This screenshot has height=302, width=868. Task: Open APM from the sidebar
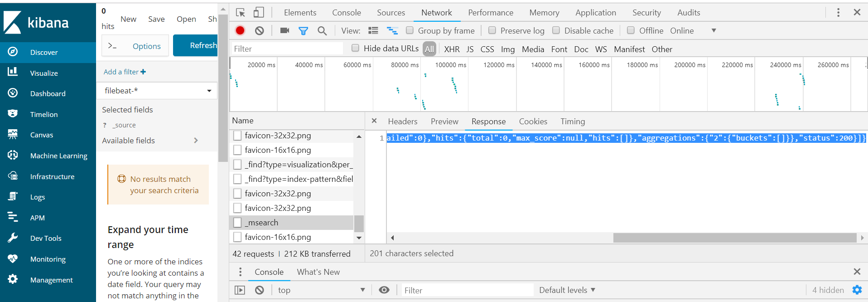48,218
